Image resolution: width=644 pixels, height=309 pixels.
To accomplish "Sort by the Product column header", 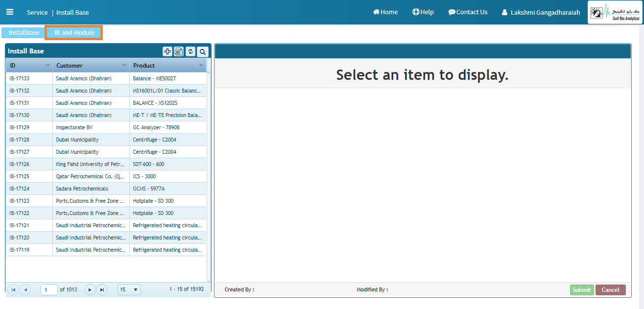I will [x=144, y=66].
